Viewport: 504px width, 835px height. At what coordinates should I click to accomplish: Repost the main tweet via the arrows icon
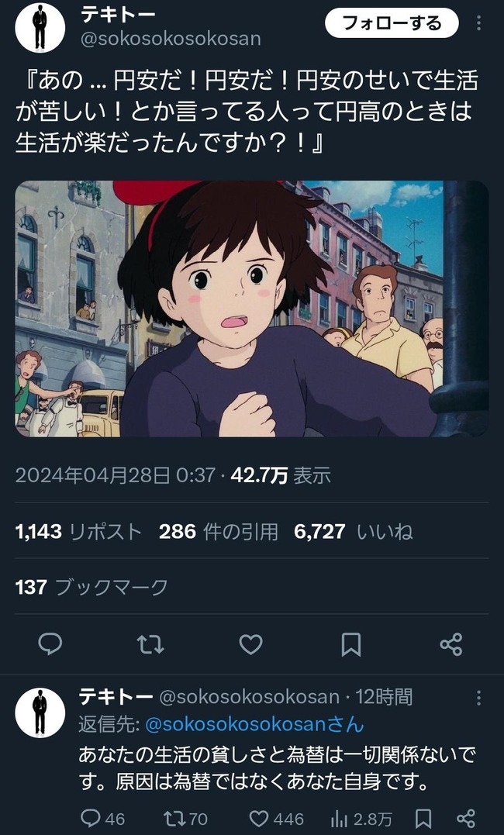pos(150,644)
